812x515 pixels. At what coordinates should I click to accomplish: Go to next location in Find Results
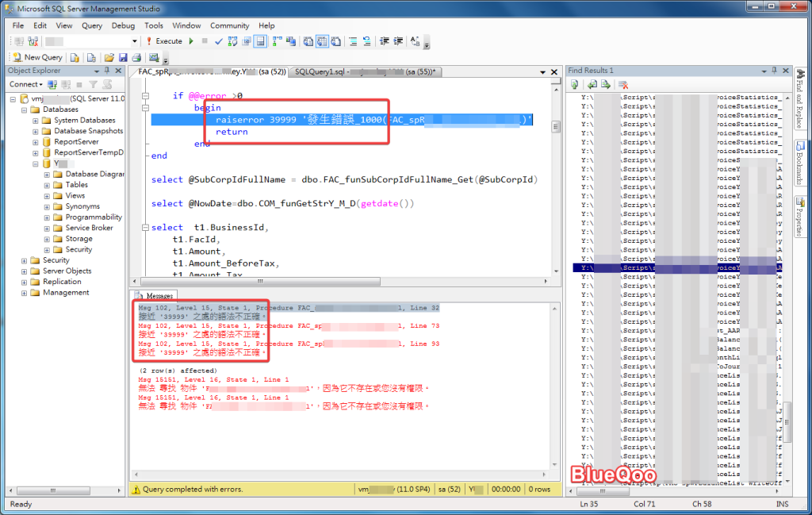[605, 84]
